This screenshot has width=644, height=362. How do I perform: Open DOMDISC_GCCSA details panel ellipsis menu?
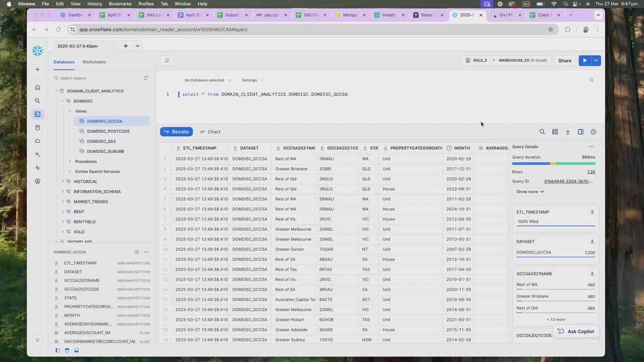pyautogui.click(x=146, y=252)
